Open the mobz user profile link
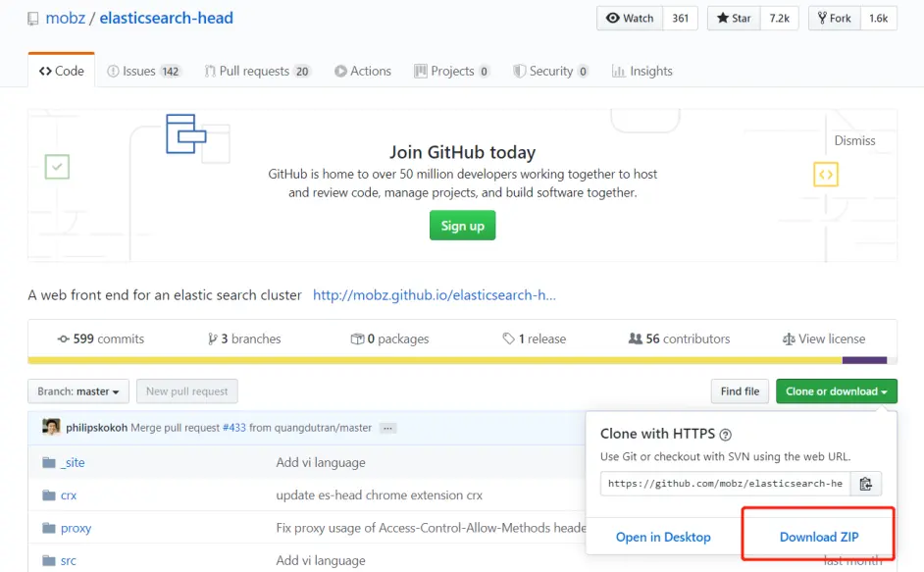Viewport: 924px width, 572px height. click(66, 19)
